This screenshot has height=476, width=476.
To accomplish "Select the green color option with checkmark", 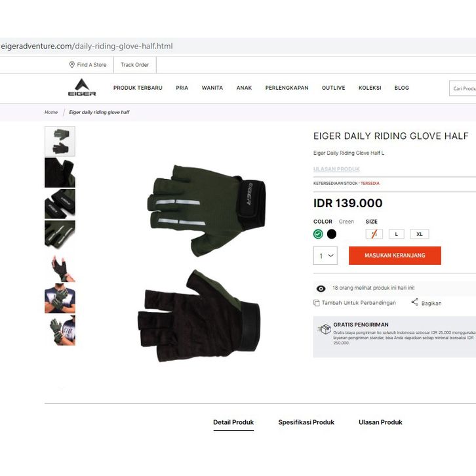I will [x=318, y=234].
